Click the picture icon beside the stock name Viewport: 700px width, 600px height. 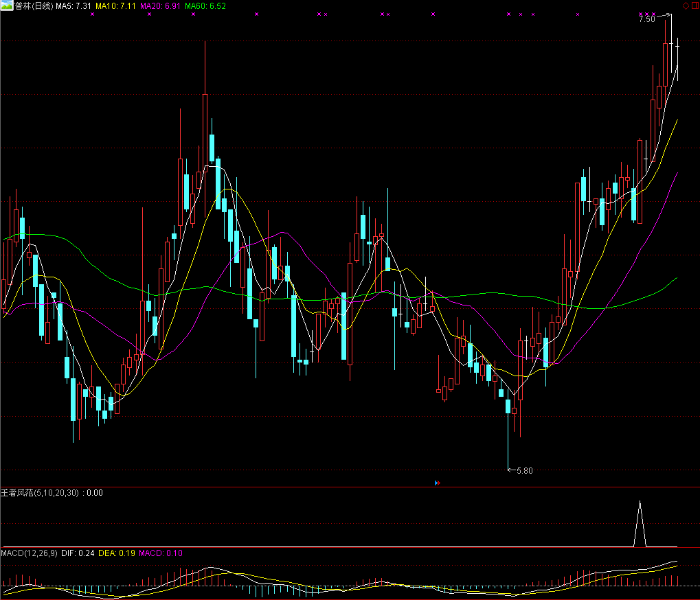7,5
